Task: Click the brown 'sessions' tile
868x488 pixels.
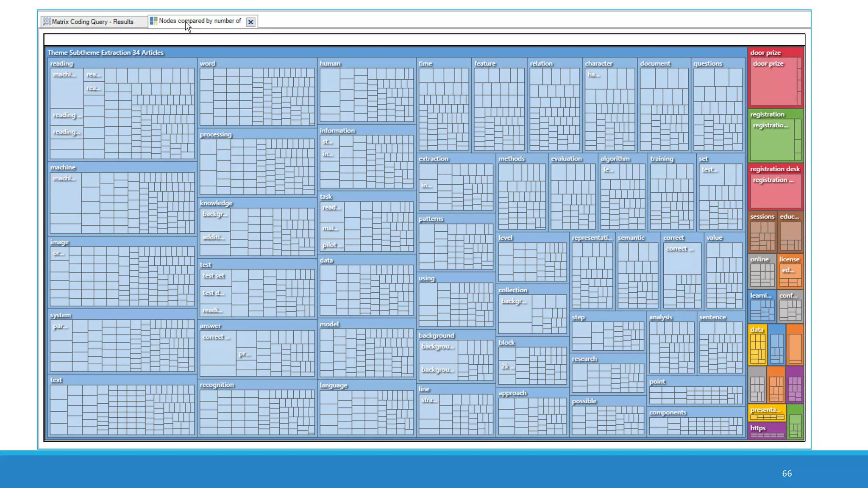Action: point(762,232)
